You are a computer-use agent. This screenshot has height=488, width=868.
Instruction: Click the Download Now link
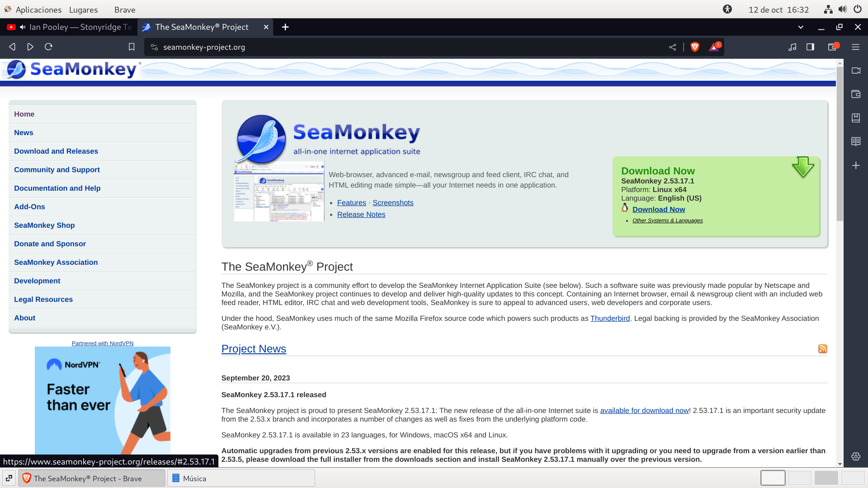pyautogui.click(x=658, y=210)
